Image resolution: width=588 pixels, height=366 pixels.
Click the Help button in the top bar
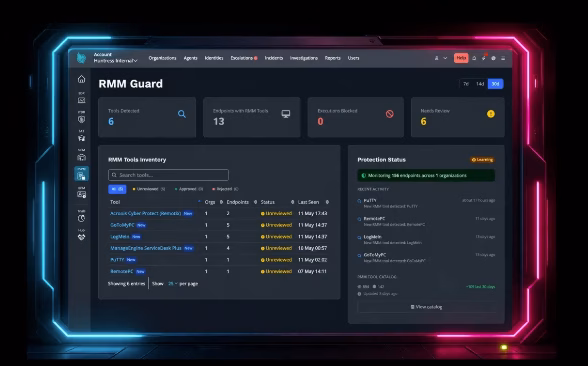point(461,58)
